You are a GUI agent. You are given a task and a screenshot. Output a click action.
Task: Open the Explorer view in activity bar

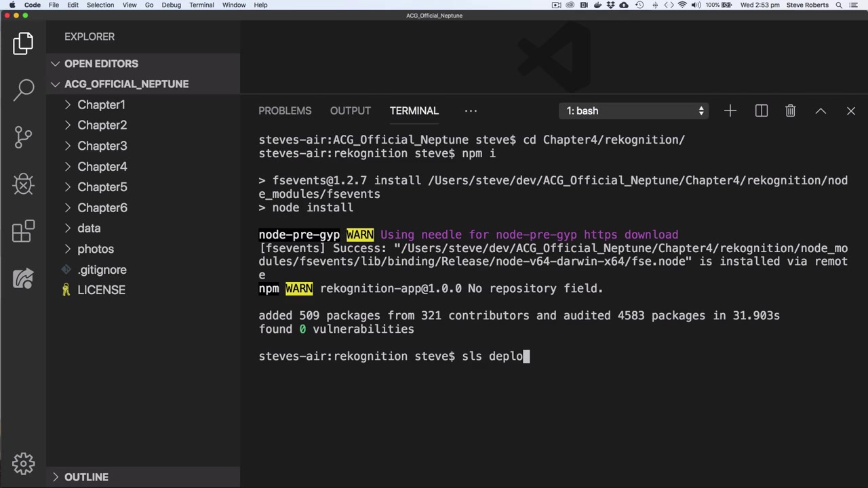pyautogui.click(x=23, y=43)
